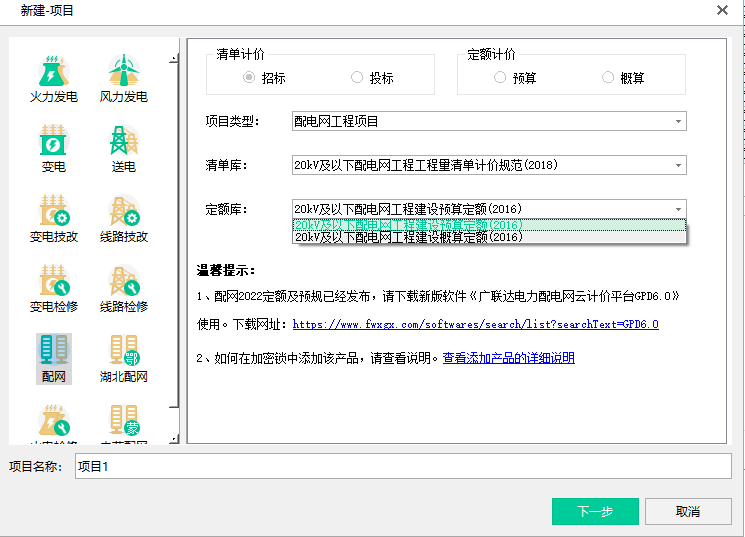Click the 下一步 button
This screenshot has height=537, width=745.
(x=595, y=511)
